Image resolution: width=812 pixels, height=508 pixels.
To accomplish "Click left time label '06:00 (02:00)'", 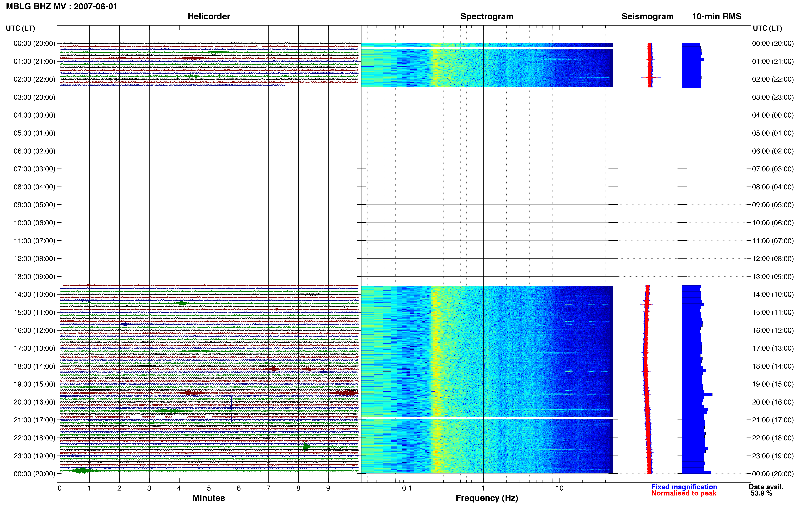I will point(34,151).
